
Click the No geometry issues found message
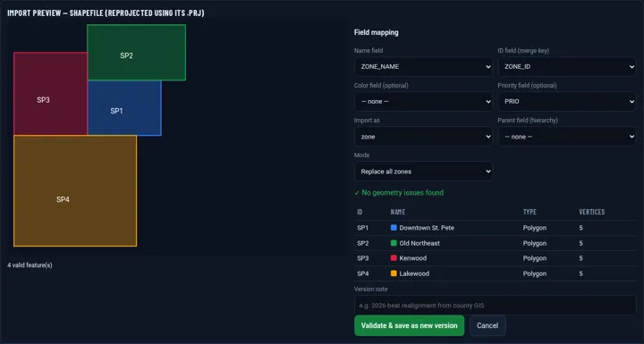pos(399,192)
